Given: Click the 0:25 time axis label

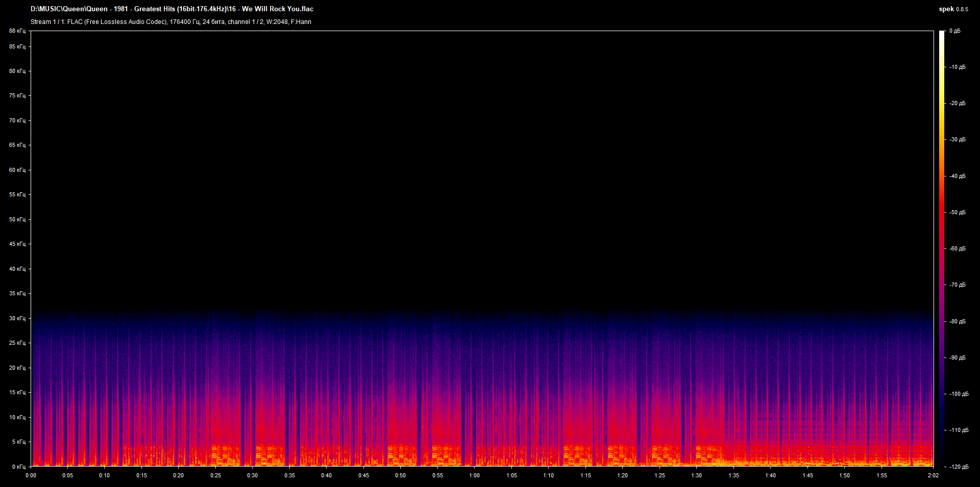Looking at the screenshot, I should pos(216,475).
